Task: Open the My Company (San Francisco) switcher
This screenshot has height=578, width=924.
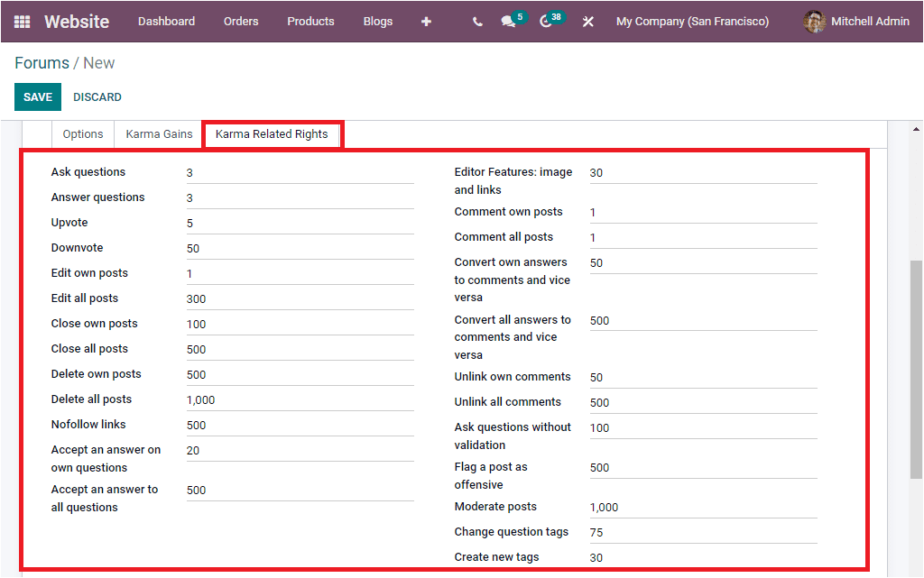Action: point(692,21)
